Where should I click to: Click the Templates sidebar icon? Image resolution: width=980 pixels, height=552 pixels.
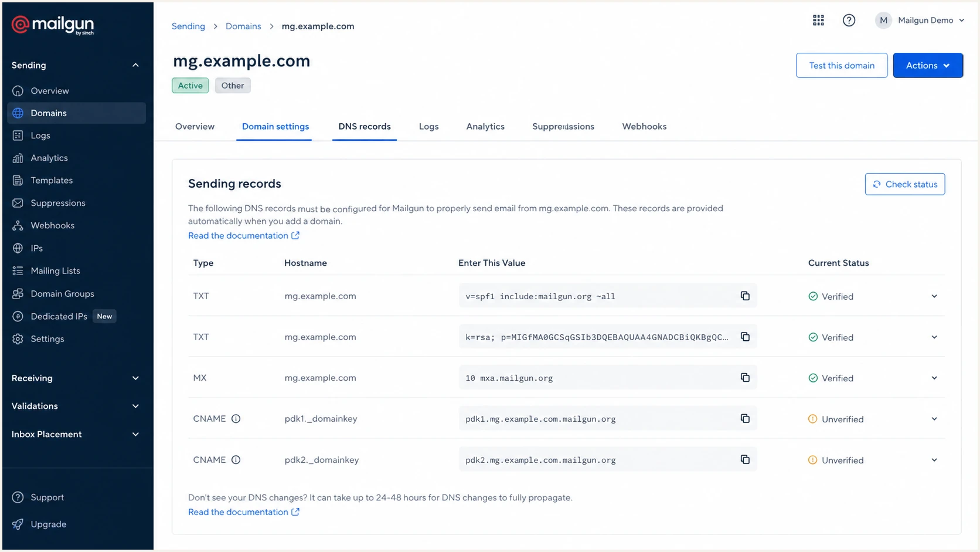click(18, 180)
